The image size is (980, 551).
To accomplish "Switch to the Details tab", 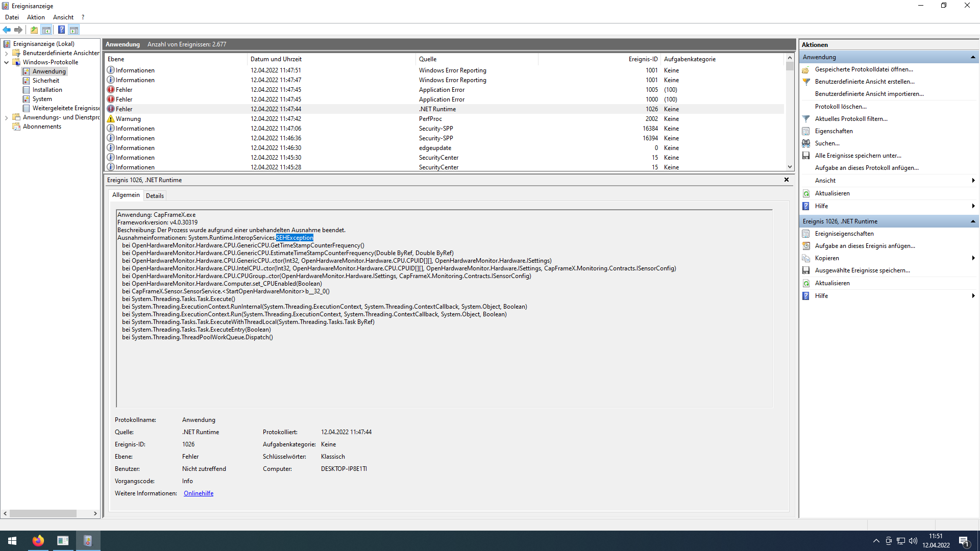I will (155, 196).
